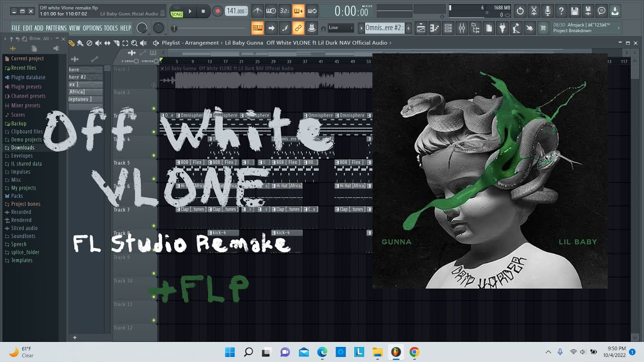Open the channel rack view

[448, 29]
